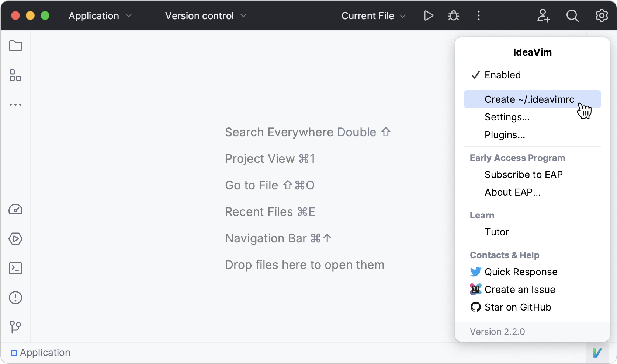Click the macOS green zoom button
Screen dimensions: 617x364
45,15
